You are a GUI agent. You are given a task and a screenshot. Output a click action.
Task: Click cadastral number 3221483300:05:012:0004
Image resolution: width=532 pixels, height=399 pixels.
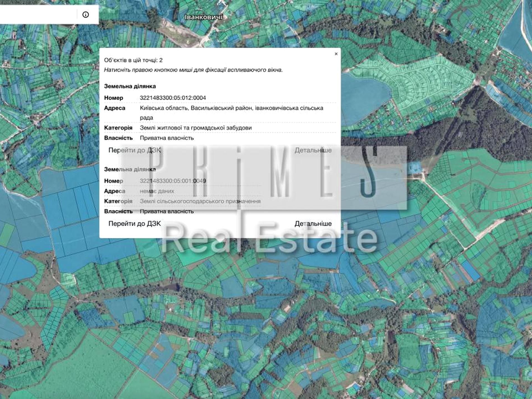(x=173, y=98)
